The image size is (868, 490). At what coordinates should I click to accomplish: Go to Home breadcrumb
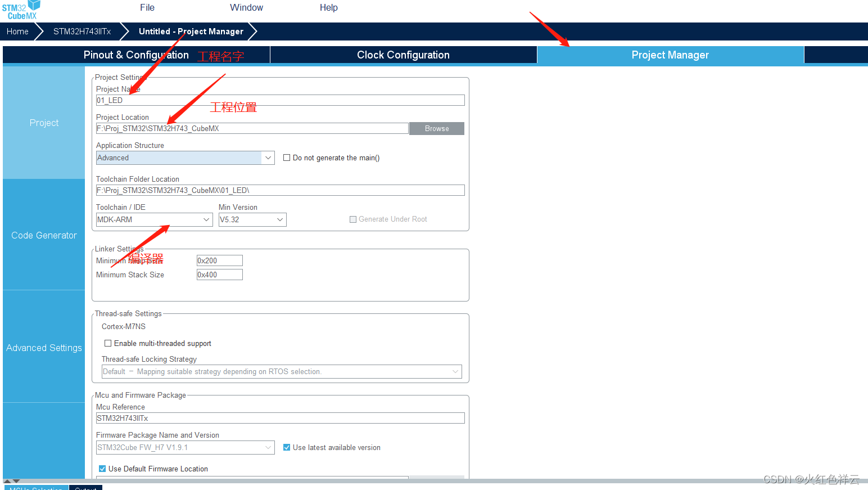coord(17,32)
